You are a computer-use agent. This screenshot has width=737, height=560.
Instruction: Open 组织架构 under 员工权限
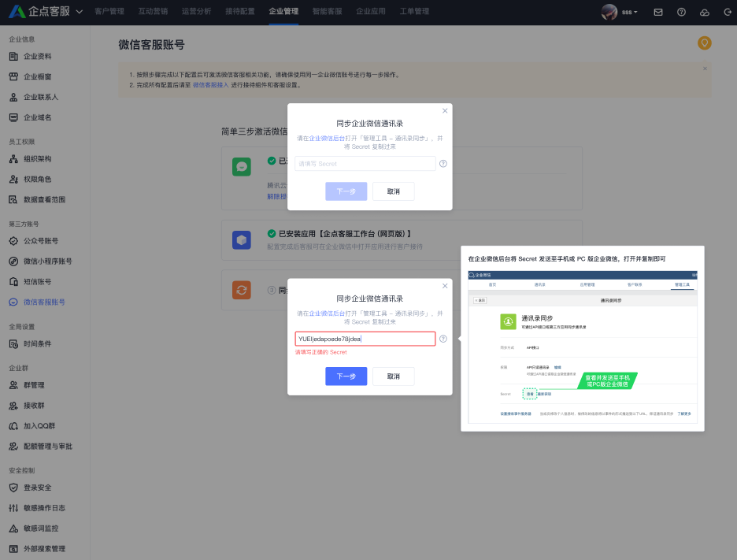38,159
